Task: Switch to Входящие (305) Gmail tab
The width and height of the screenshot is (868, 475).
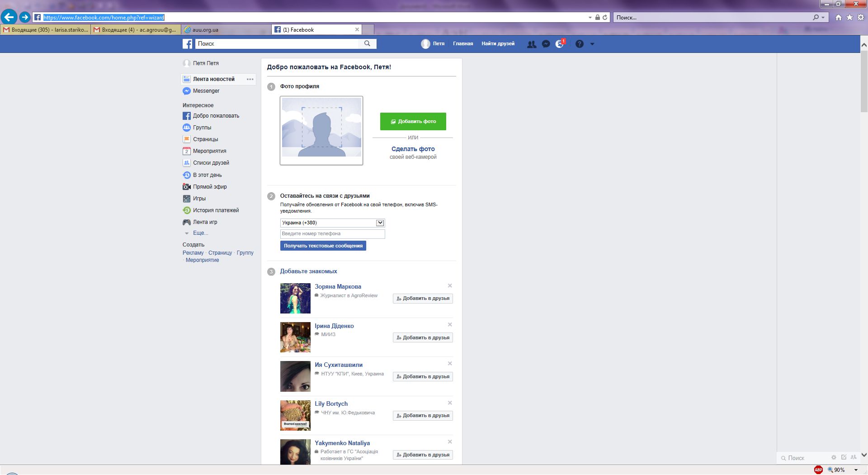Action: pos(45,30)
